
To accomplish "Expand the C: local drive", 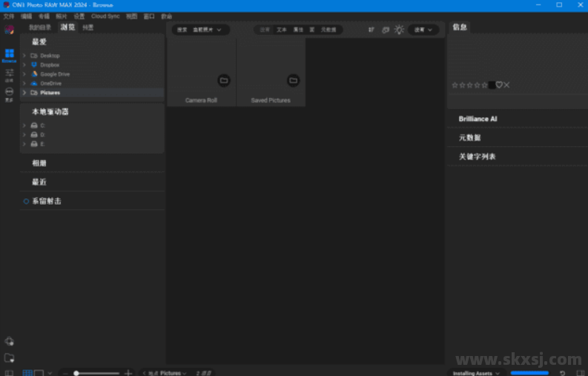I will 24,125.
